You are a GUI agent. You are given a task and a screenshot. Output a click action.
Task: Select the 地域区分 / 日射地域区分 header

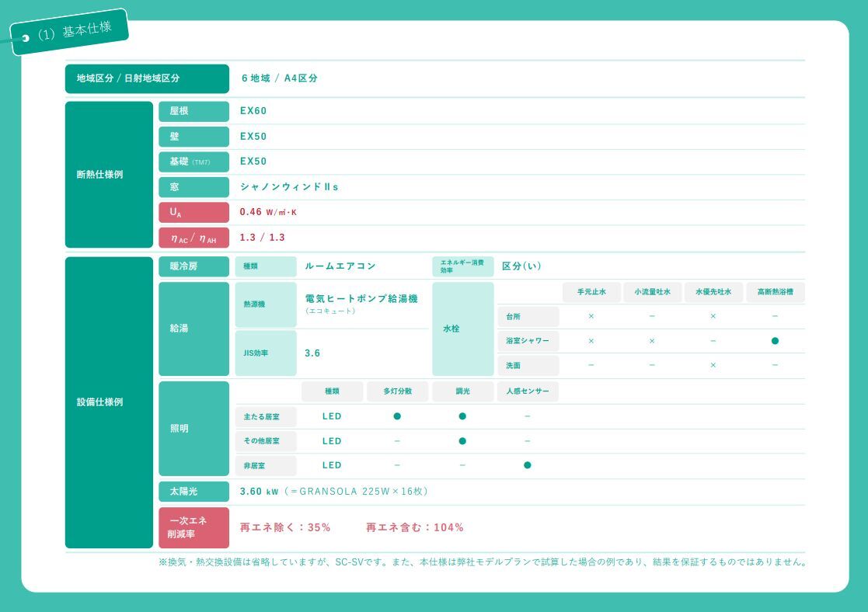click(x=147, y=78)
